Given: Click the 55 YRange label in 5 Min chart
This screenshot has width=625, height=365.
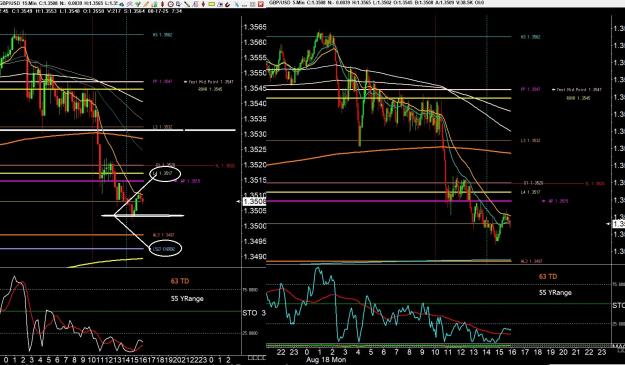Looking at the screenshot, I should pyautogui.click(x=556, y=292).
